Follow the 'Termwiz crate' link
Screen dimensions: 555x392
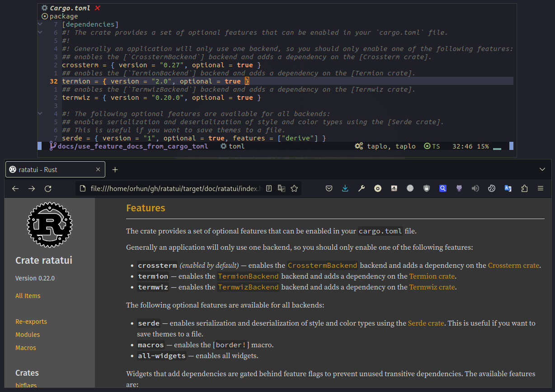click(432, 287)
